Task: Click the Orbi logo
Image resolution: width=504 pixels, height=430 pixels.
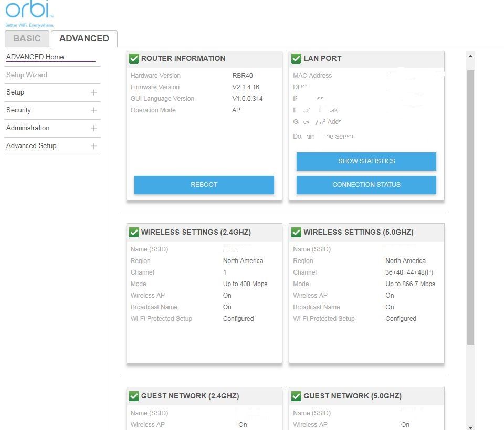Action: pyautogui.click(x=29, y=12)
